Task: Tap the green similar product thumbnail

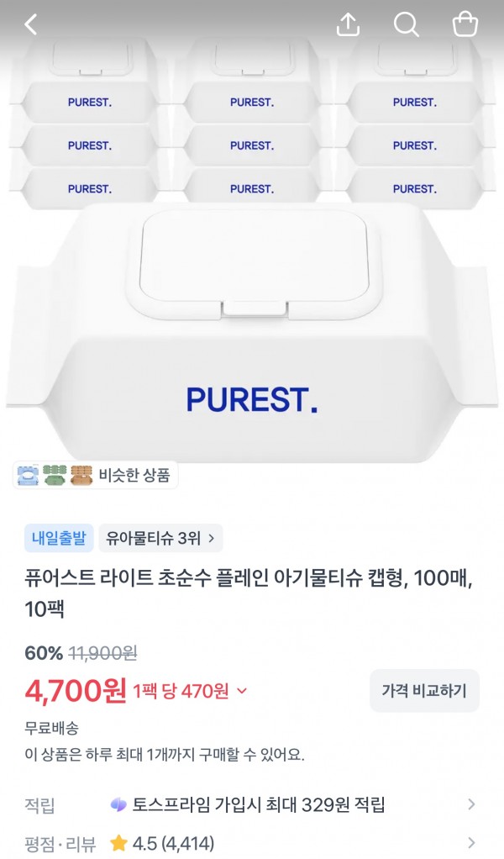Action: 54,475
